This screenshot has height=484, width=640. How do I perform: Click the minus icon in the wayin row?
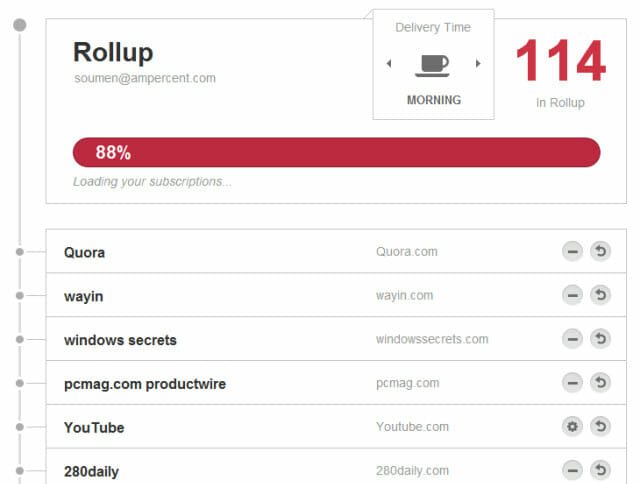(x=572, y=295)
